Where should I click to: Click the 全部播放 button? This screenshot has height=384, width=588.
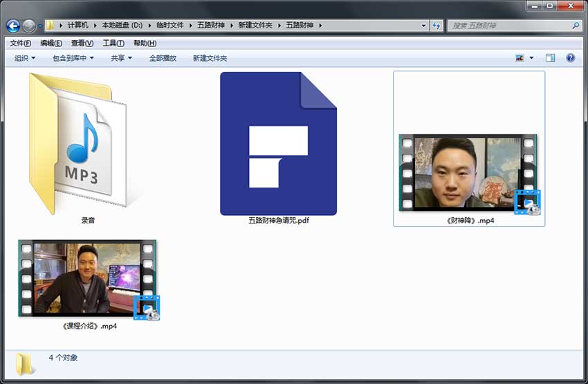[x=163, y=58]
